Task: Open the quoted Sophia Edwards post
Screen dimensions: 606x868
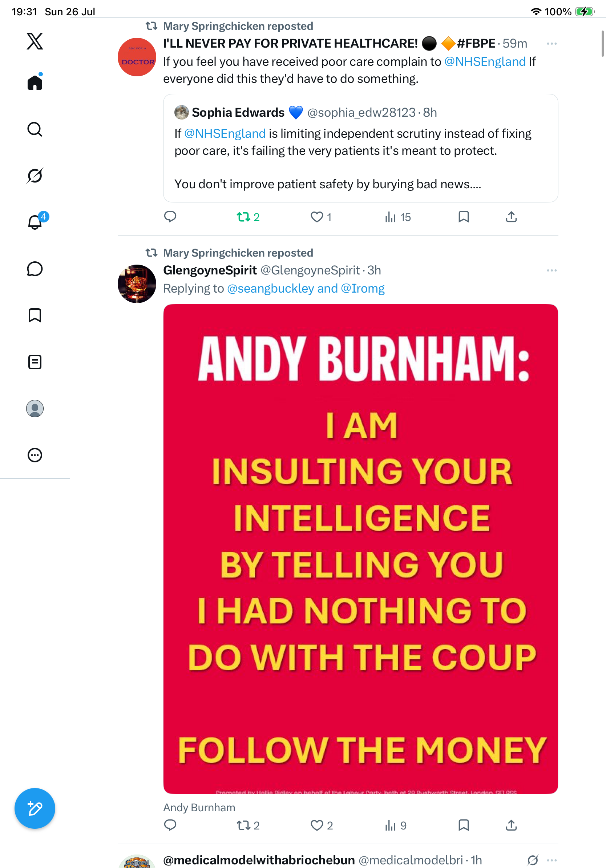Action: 360,148
